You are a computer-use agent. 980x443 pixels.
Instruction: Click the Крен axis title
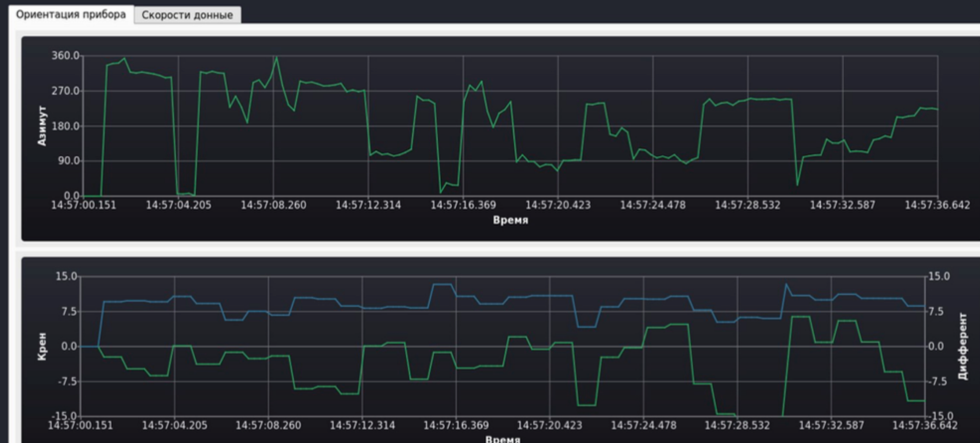(x=42, y=347)
